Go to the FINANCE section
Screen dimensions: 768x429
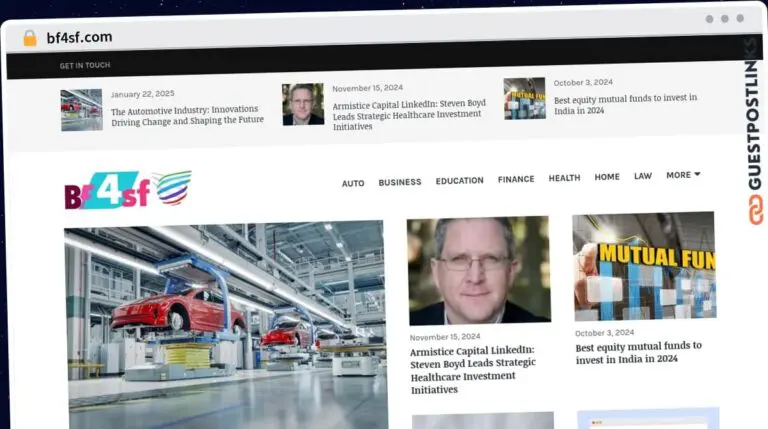516,180
